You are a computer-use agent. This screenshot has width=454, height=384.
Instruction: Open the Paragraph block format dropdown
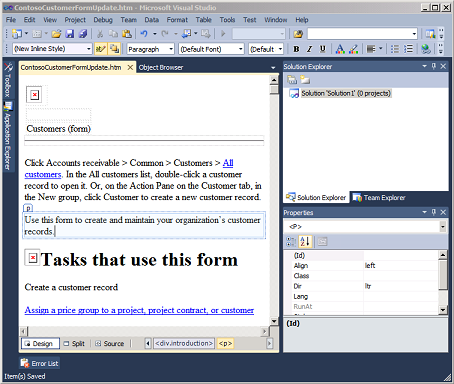[x=171, y=49]
